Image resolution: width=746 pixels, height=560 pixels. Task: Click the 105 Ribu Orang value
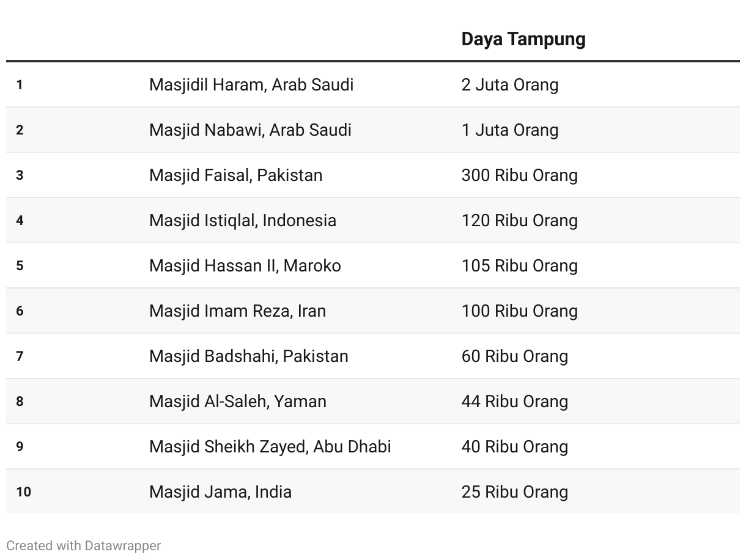pyautogui.click(x=520, y=265)
